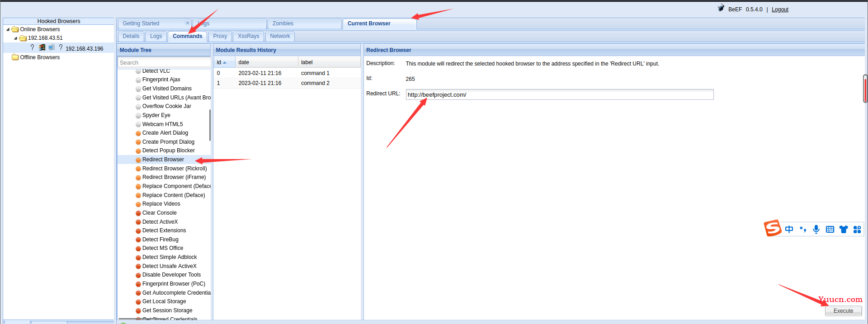
Task: Open the Sogou soft keyboard icon
Action: pos(830,229)
